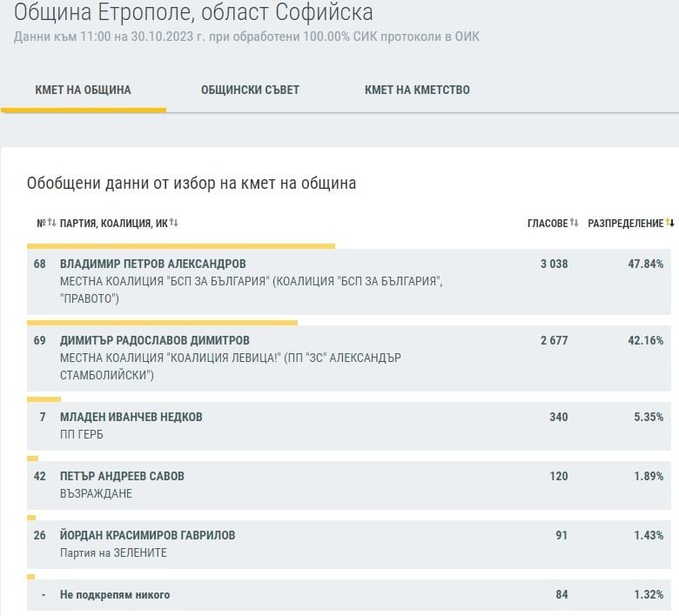This screenshot has width=679, height=616.
Task: Click the Партия на ЗЕЛЕНИТЕ label
Action: point(113,553)
